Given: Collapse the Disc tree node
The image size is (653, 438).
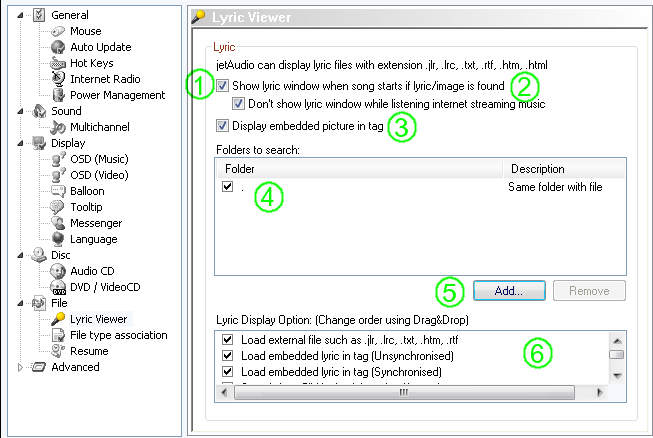Looking at the screenshot, I should pos(20,255).
